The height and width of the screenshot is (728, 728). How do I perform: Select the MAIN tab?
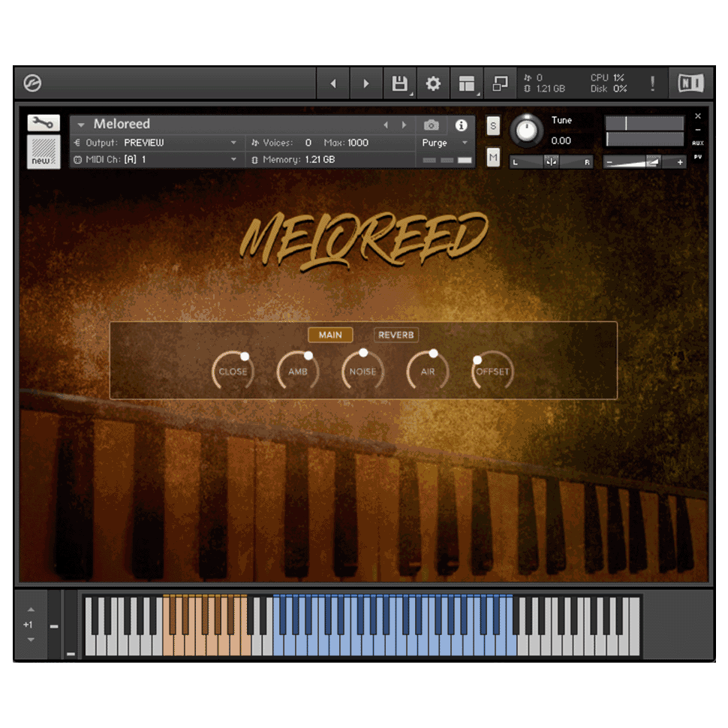330,335
